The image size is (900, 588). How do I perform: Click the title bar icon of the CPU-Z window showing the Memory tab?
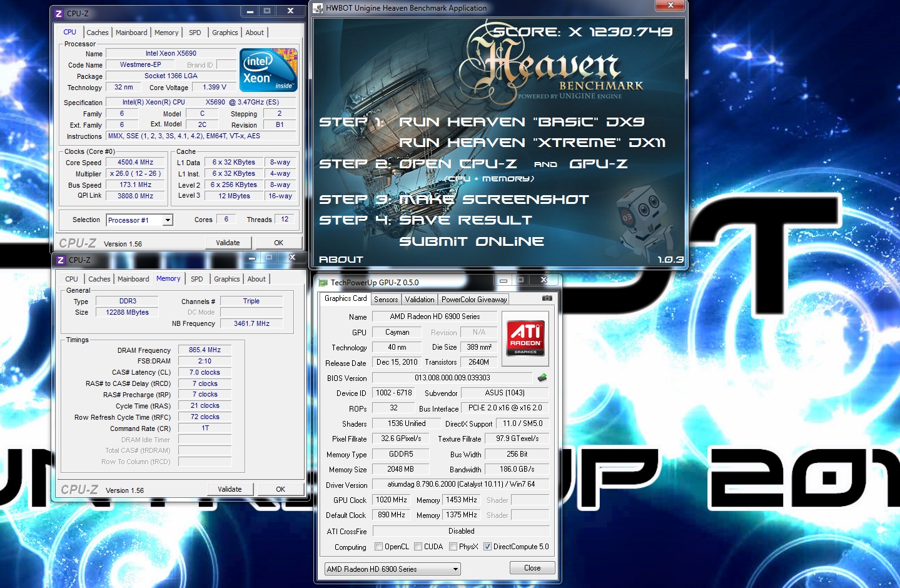61,260
